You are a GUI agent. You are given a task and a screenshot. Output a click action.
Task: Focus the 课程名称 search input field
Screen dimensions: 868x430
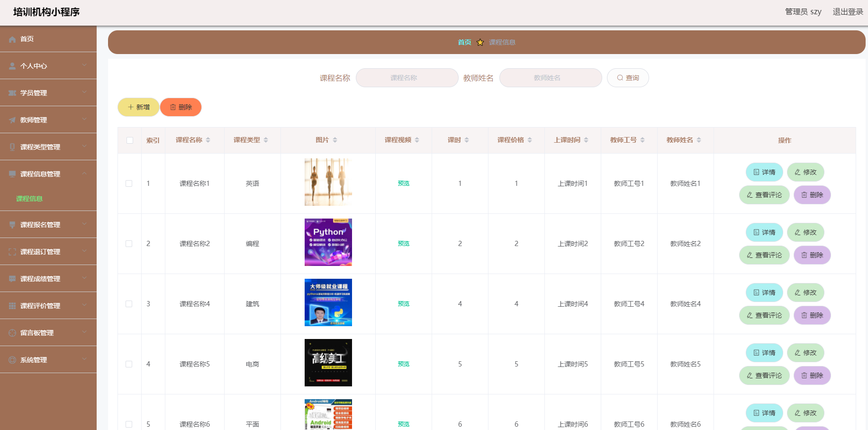[x=407, y=78]
